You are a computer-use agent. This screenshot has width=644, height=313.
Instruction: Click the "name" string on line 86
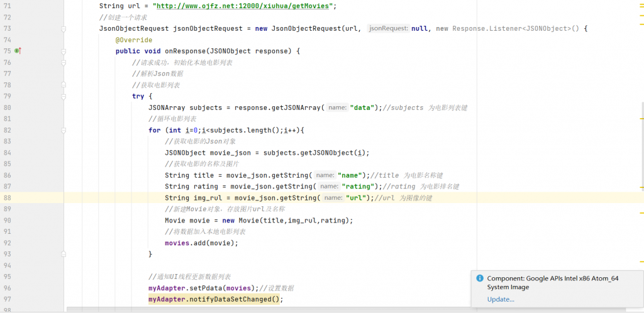click(350, 175)
